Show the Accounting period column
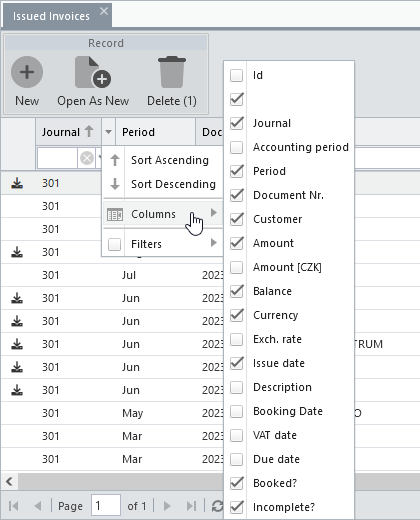Screen dimensions: 420x520 click(x=236, y=147)
